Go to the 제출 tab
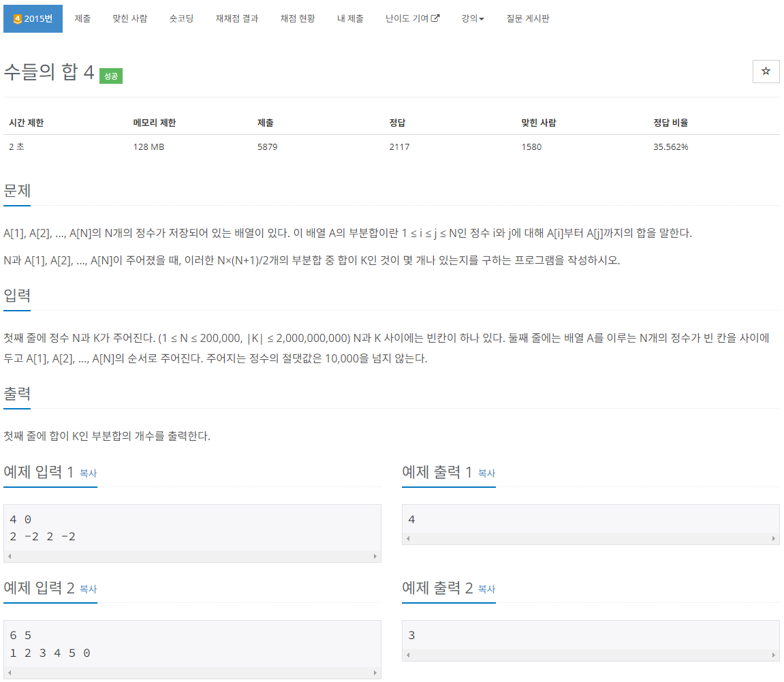The image size is (784, 682). 82,18
